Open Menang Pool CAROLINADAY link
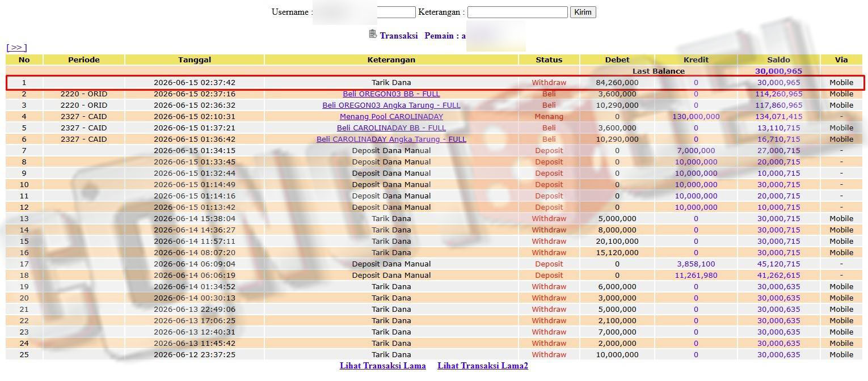 click(x=391, y=116)
